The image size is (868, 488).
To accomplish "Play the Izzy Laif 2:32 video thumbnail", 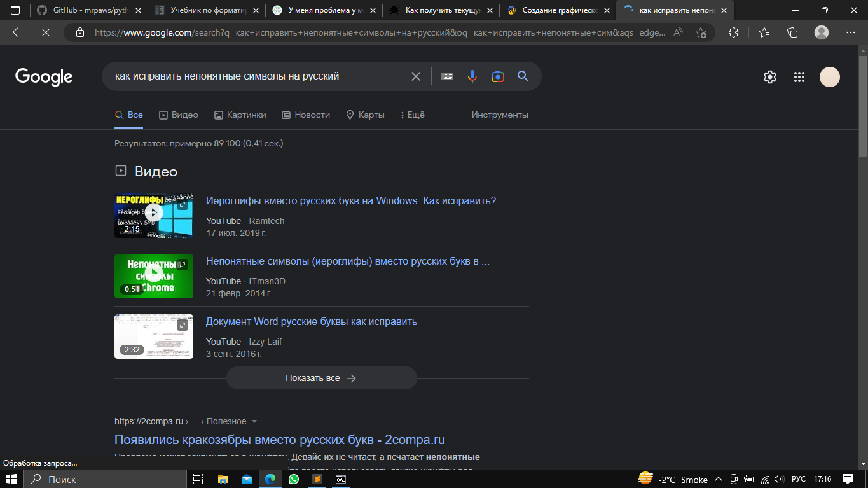I will point(154,337).
